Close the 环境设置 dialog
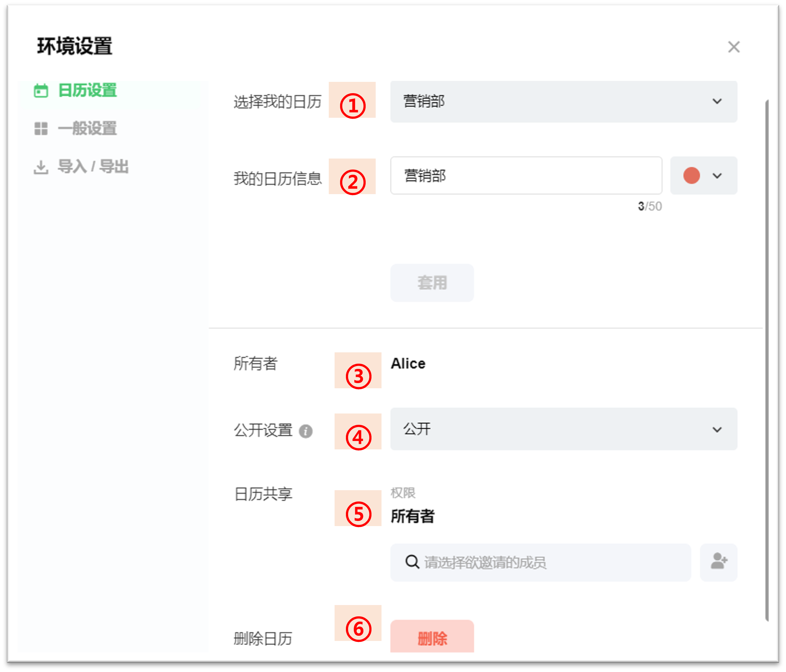Viewport: 786px width, 672px height. pos(734,47)
